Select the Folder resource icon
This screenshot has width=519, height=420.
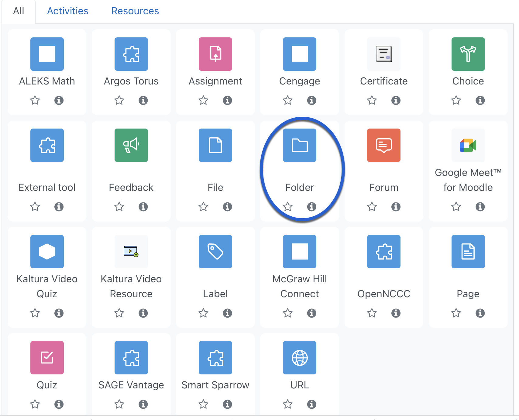pos(300,145)
